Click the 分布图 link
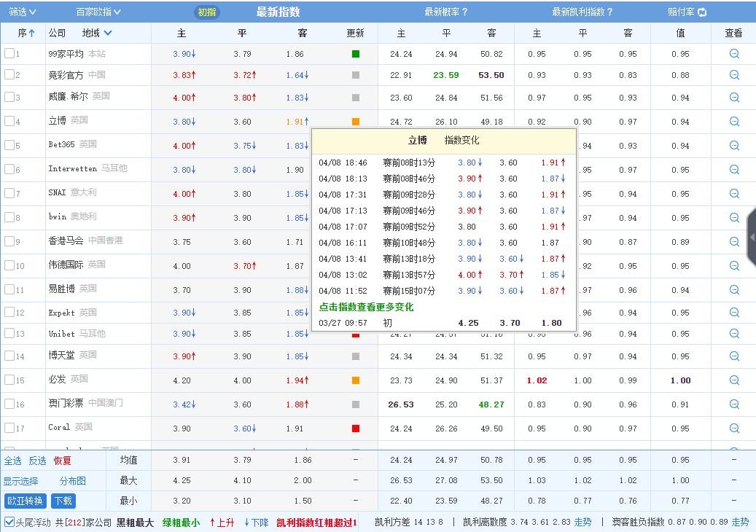756x532 pixels. click(73, 481)
